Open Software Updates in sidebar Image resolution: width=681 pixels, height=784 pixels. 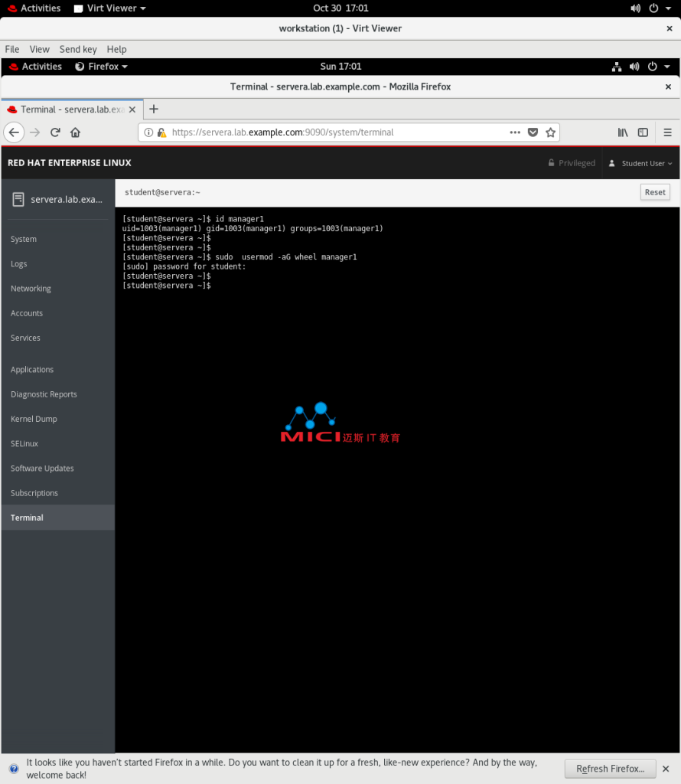(x=58, y=468)
